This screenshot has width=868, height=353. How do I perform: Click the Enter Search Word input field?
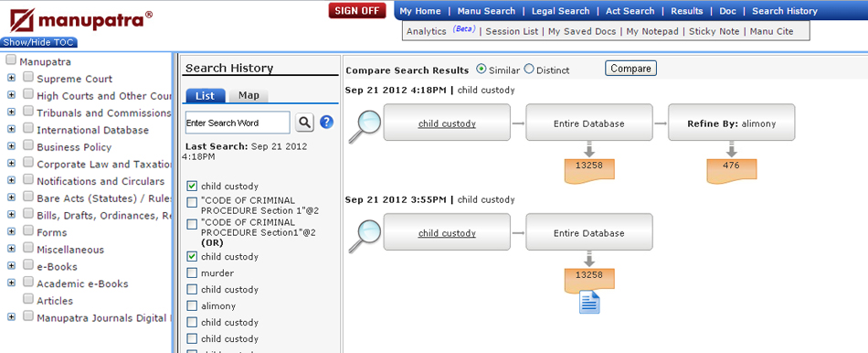tap(238, 123)
